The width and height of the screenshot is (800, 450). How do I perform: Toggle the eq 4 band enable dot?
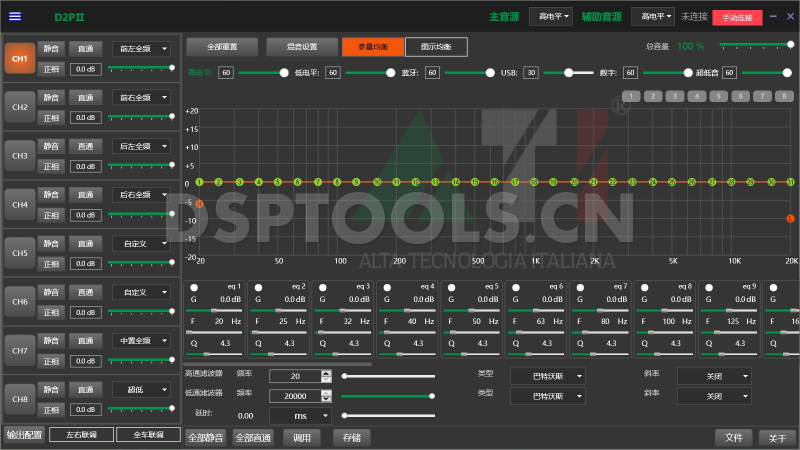click(387, 287)
